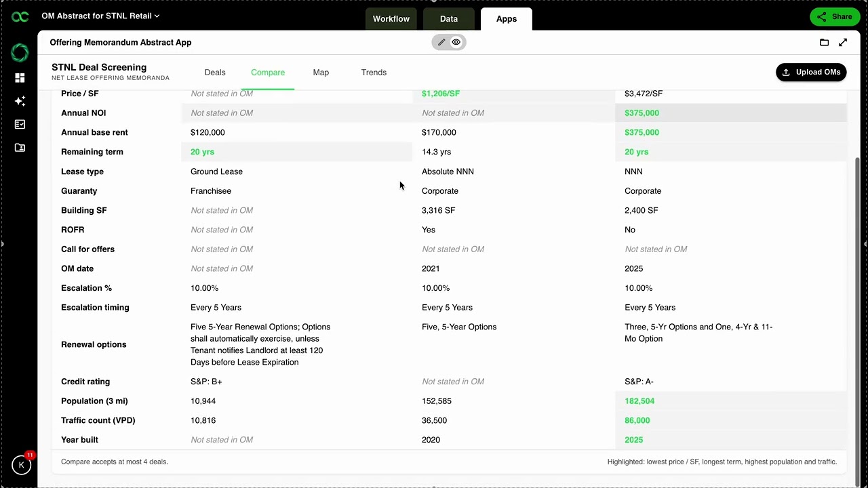Click the Offering Memorandum Abstract App title
Image resolution: width=868 pixels, height=488 pixels.
click(x=121, y=42)
